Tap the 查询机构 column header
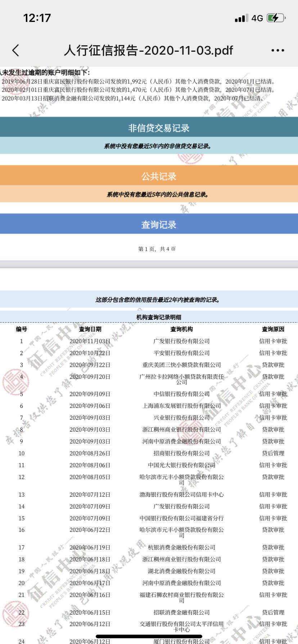 182,329
